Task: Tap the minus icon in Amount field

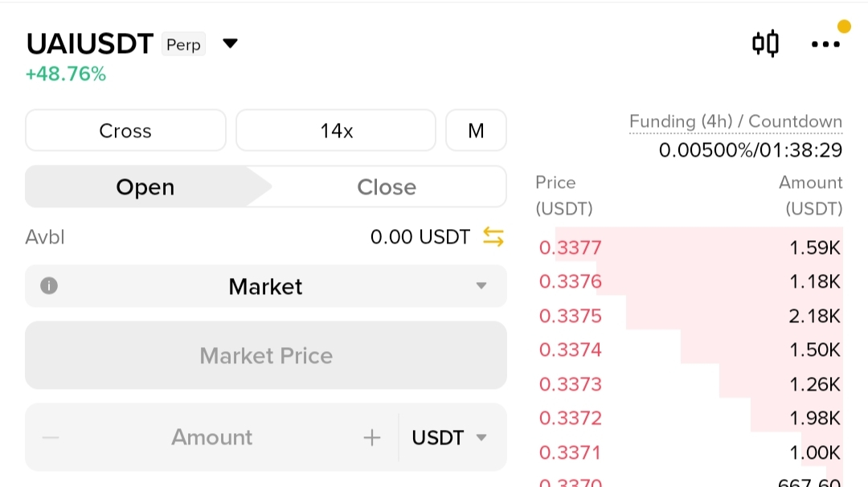Action: [51, 438]
